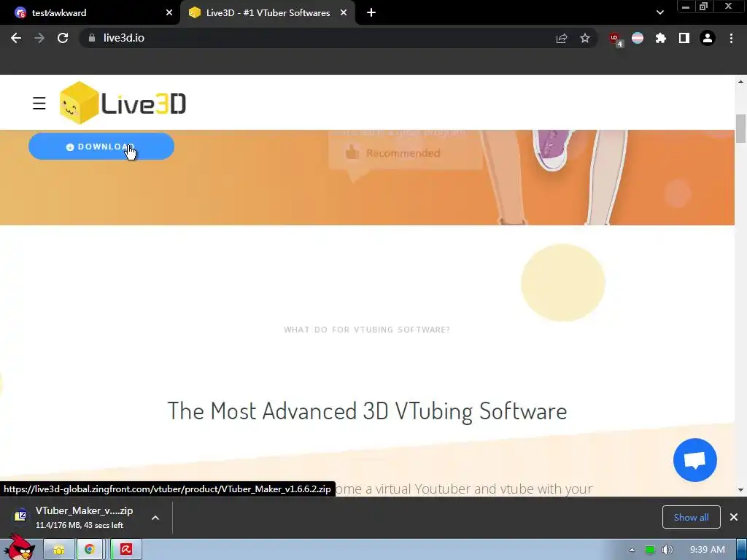Click the 9:39 AM clock
The width and height of the screenshot is (747, 560).
(x=707, y=550)
